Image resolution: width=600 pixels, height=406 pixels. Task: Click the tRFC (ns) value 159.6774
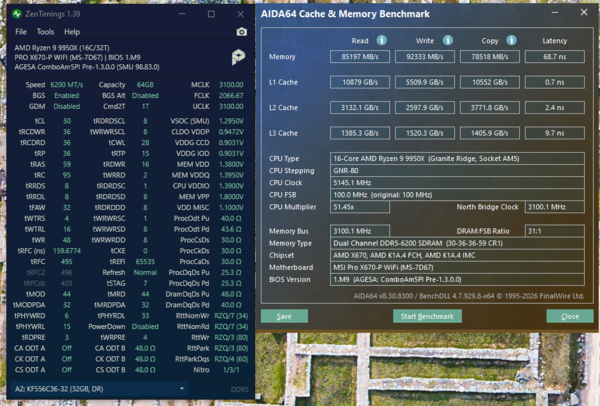(67, 251)
